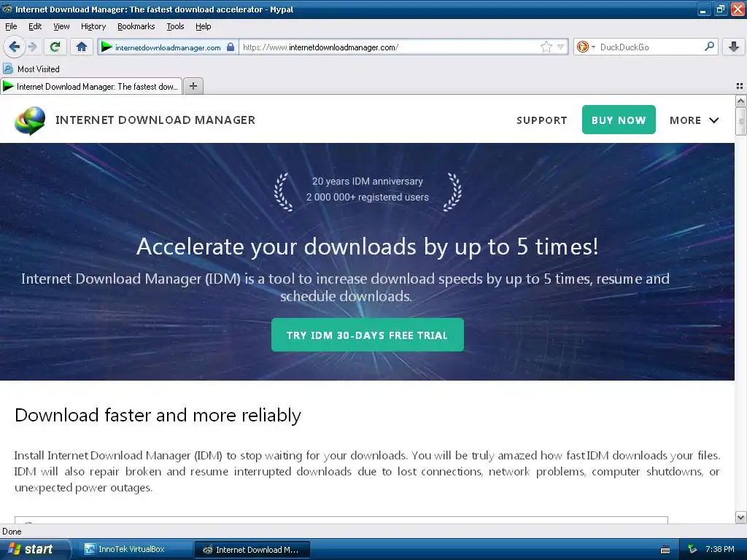Click the Most Visited bookmarks folder
The height and width of the screenshot is (560, 747).
(x=31, y=69)
